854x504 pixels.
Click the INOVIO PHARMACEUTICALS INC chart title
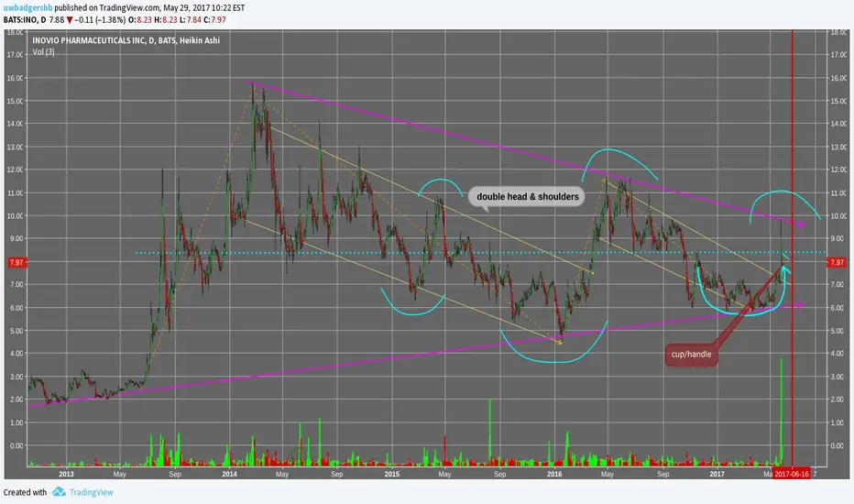tap(126, 40)
